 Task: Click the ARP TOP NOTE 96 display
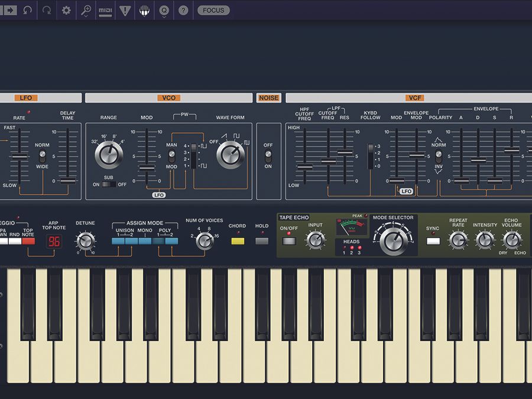coord(54,242)
